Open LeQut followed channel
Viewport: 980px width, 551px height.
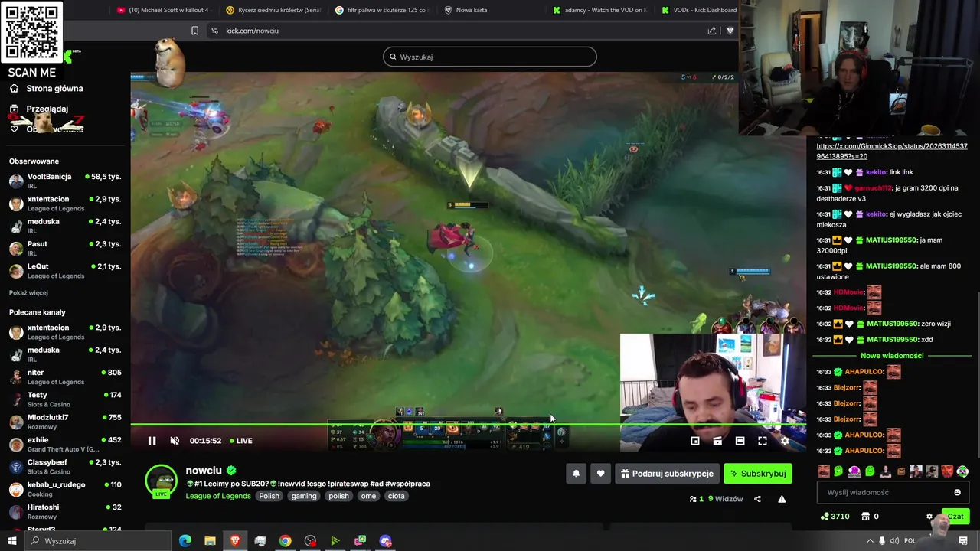65,271
